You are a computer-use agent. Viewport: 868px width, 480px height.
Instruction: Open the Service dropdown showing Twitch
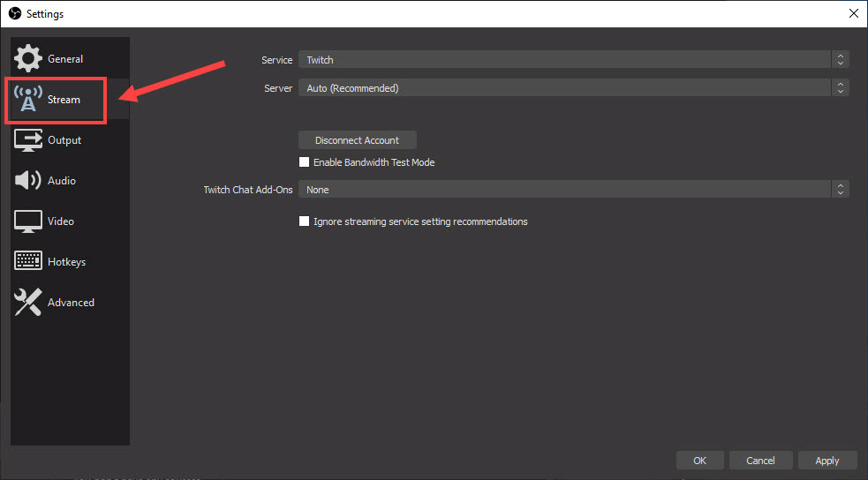coord(573,60)
